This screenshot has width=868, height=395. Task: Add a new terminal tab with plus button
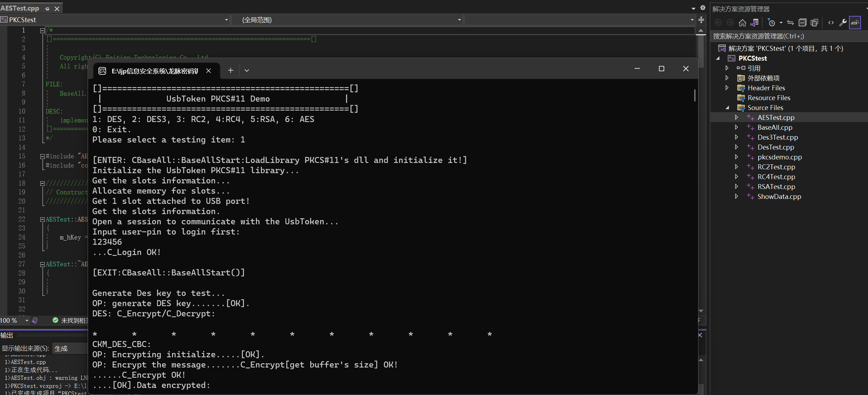point(231,71)
